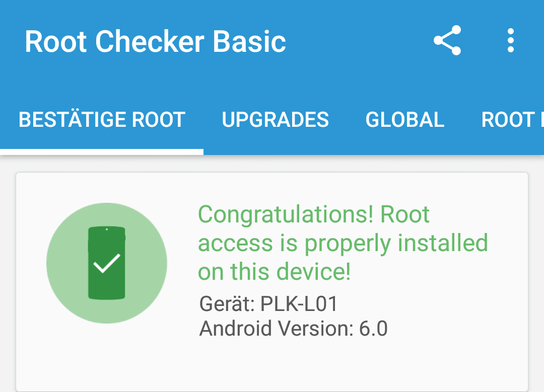Switch to the BESTÄTIGE ROOT tab
The height and width of the screenshot is (392, 544).
[102, 120]
